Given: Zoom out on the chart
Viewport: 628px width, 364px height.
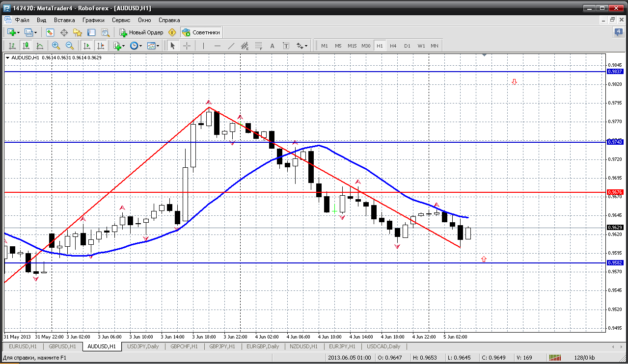Looking at the screenshot, I should (70, 46).
